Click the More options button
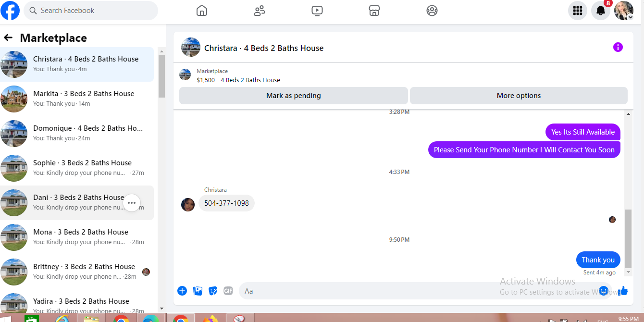The width and height of the screenshot is (644, 322). pos(519,96)
